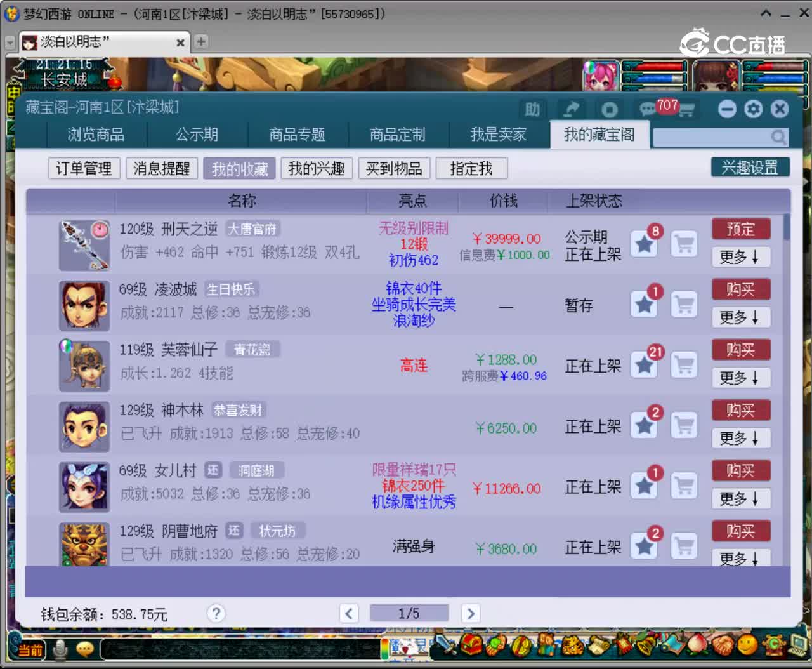Click the 刑天之逆 weapon thumbnail
This screenshot has width=812, height=669.
pos(84,246)
